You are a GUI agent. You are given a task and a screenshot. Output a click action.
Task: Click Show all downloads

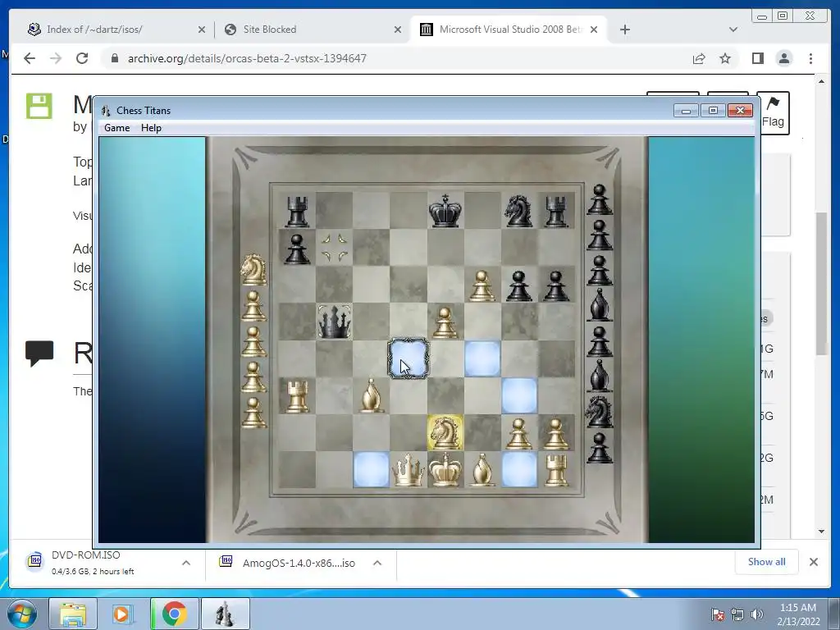(x=767, y=561)
